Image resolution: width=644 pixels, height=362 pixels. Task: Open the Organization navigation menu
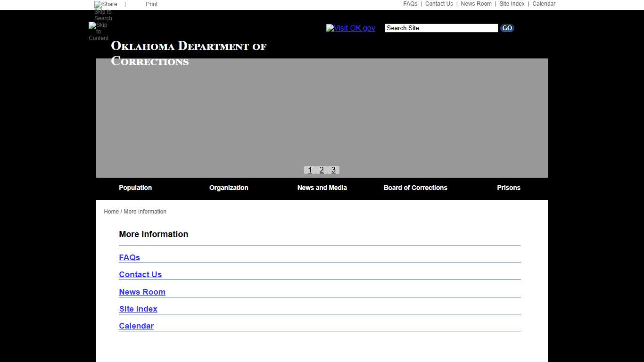[x=229, y=188]
